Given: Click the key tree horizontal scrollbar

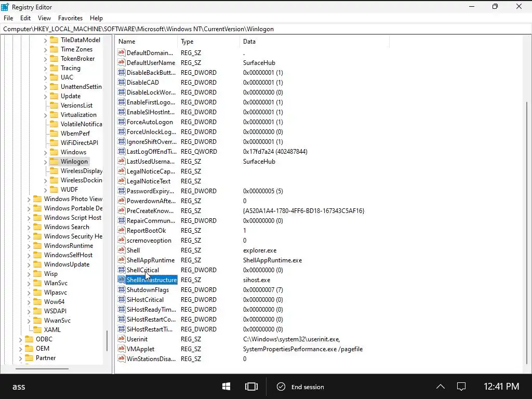Looking at the screenshot, I should [x=42, y=369].
